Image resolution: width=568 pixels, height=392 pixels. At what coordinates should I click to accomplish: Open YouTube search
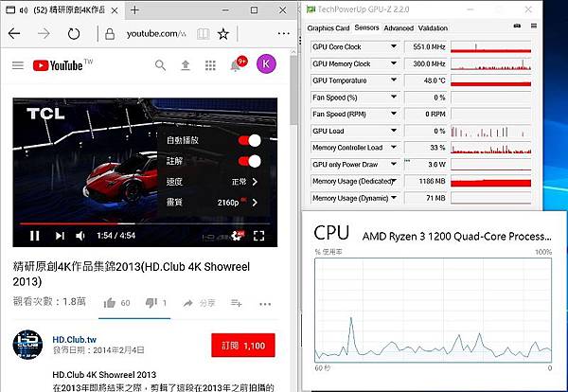coord(160,65)
